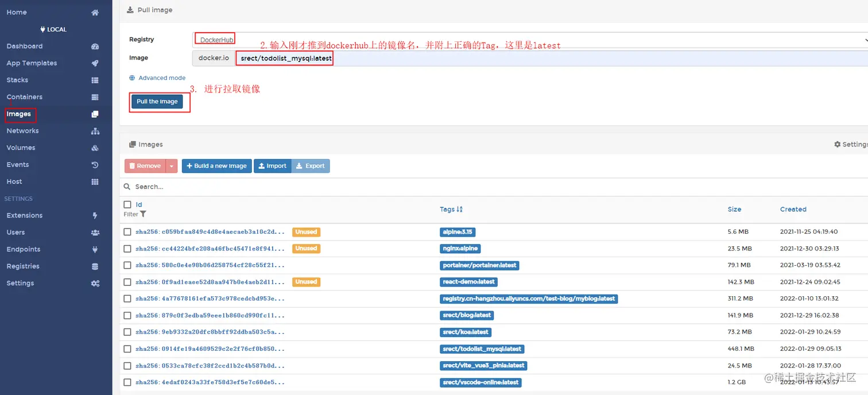Click the Advanced mode globe icon
This screenshot has width=868, height=395.
click(132, 78)
